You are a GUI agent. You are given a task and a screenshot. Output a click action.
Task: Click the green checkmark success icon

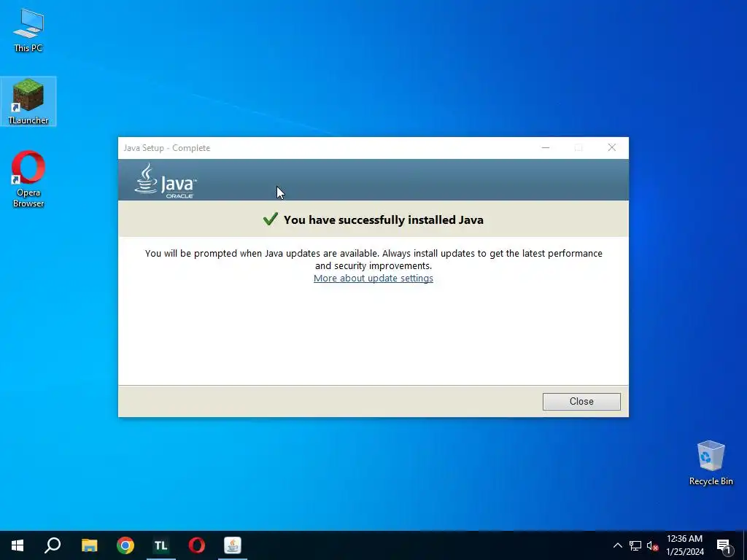[x=270, y=219]
